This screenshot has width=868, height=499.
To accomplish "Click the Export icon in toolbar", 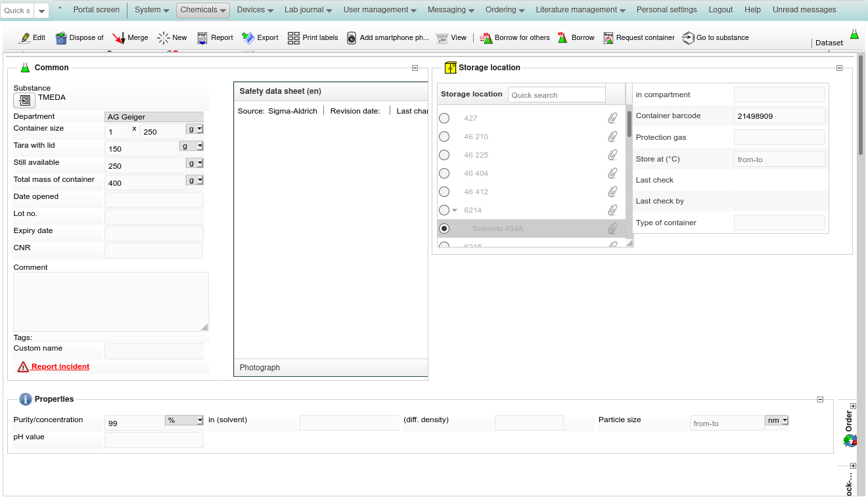I will [248, 38].
